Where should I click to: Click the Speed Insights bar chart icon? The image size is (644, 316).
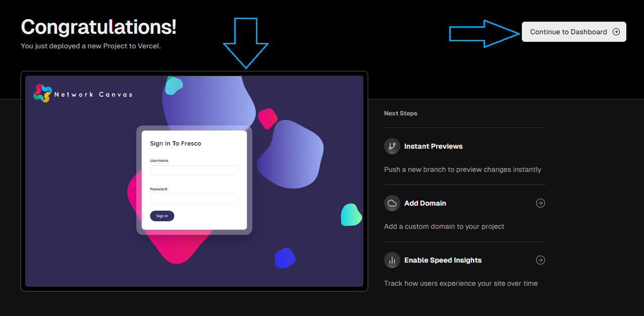click(x=392, y=260)
